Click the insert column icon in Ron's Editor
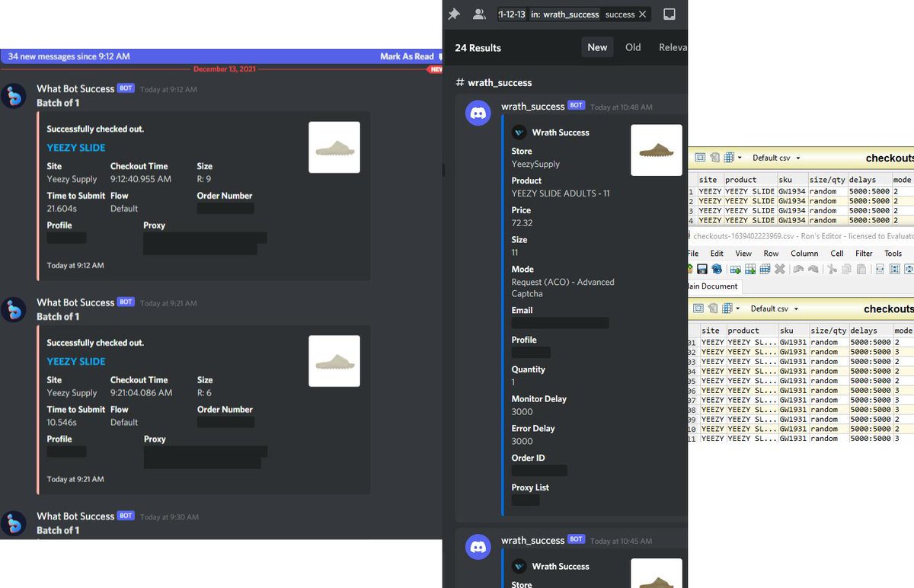914x588 pixels. (x=750, y=269)
